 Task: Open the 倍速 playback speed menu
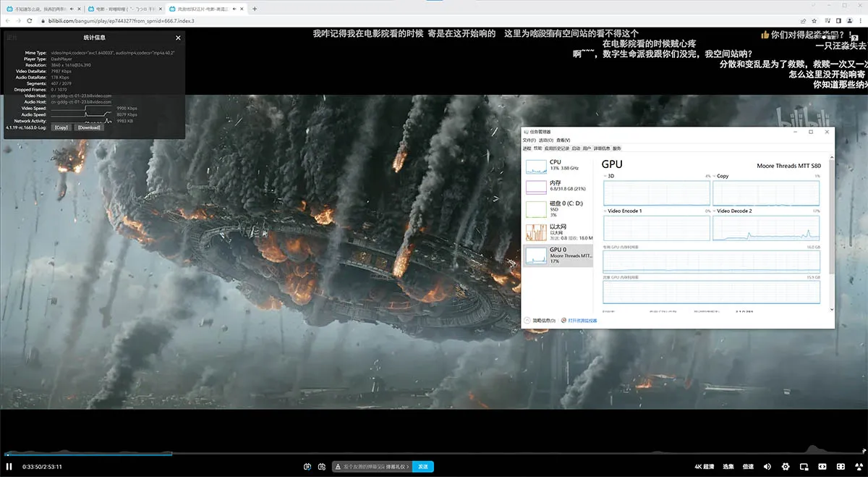[x=748, y=467]
